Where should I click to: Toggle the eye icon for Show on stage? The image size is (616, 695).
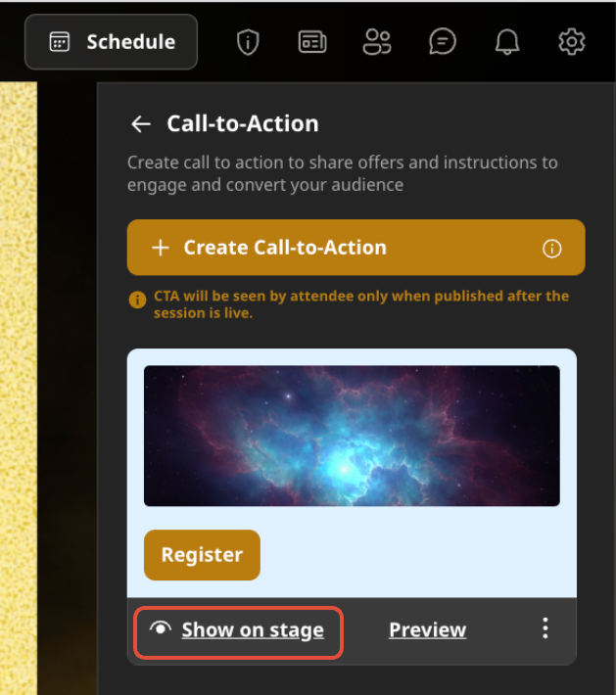(x=161, y=628)
